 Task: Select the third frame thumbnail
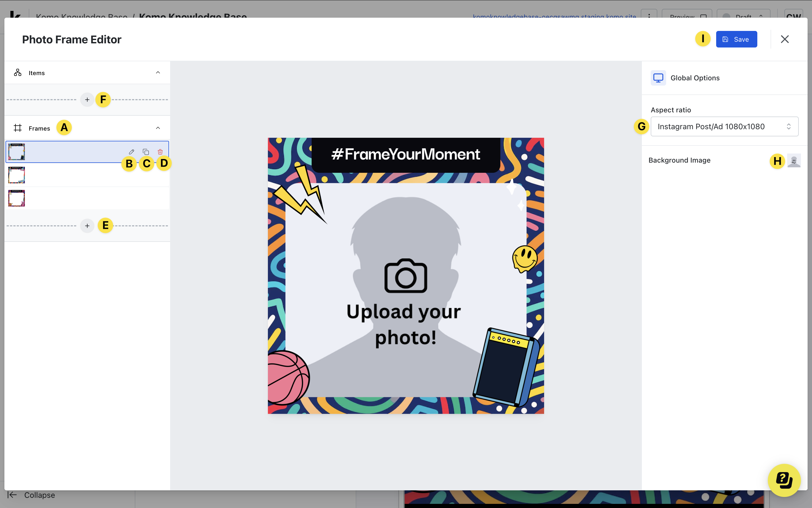[x=17, y=198]
